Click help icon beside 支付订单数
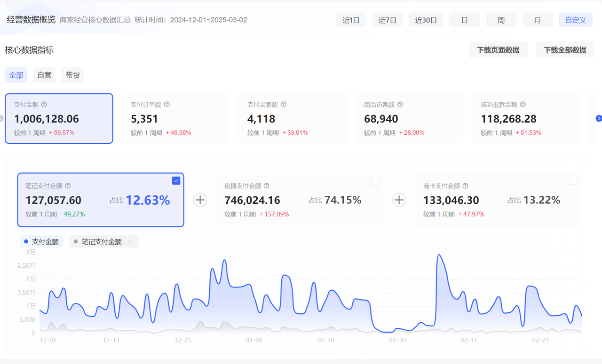 (x=166, y=105)
